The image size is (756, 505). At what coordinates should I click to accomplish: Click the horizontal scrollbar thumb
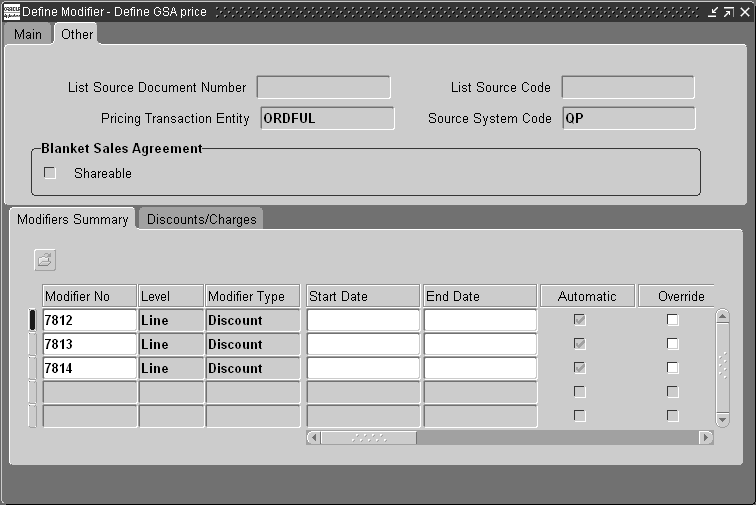click(369, 437)
